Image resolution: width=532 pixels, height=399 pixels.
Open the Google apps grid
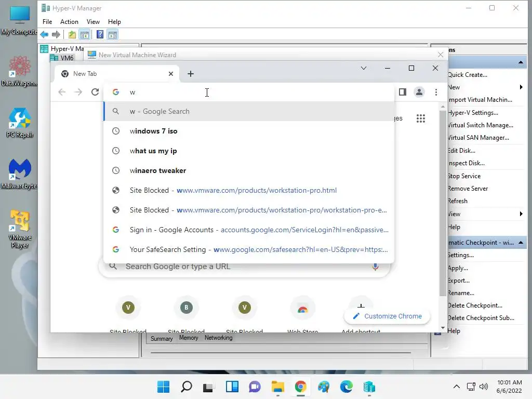421,118
